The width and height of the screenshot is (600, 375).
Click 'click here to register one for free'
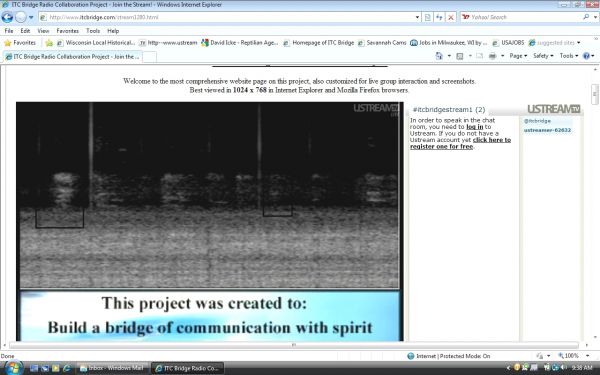tap(460, 143)
